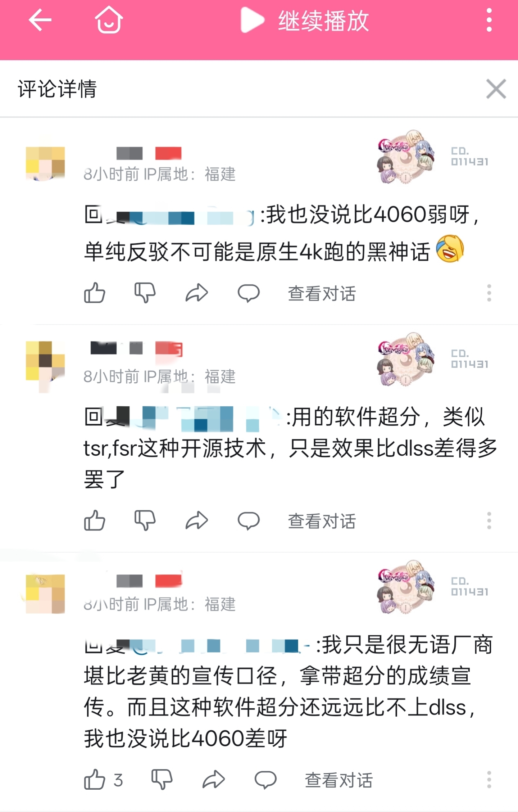Open more options for first comment
Viewport: 518px width, 812px height.
[x=489, y=293]
